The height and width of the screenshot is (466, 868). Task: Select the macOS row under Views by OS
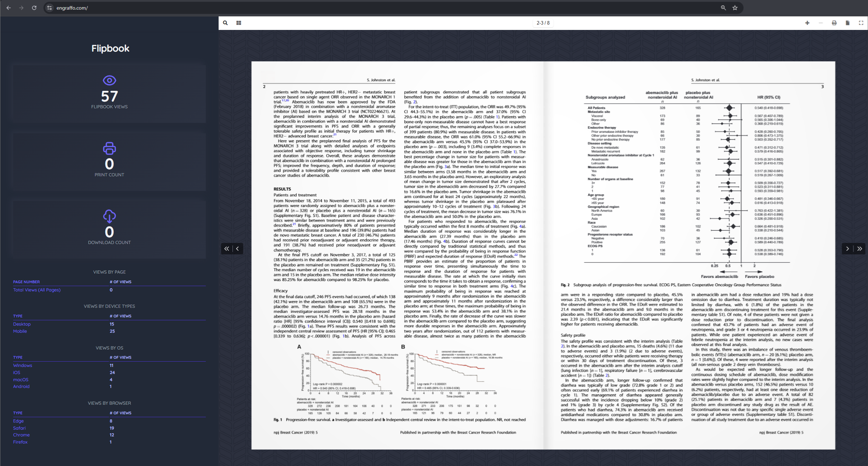click(109, 380)
